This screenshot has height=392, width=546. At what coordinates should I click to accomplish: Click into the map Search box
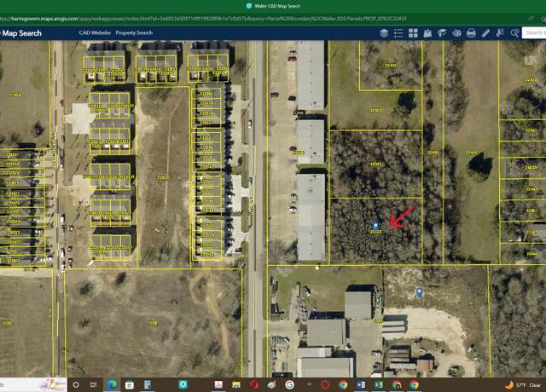click(x=534, y=32)
